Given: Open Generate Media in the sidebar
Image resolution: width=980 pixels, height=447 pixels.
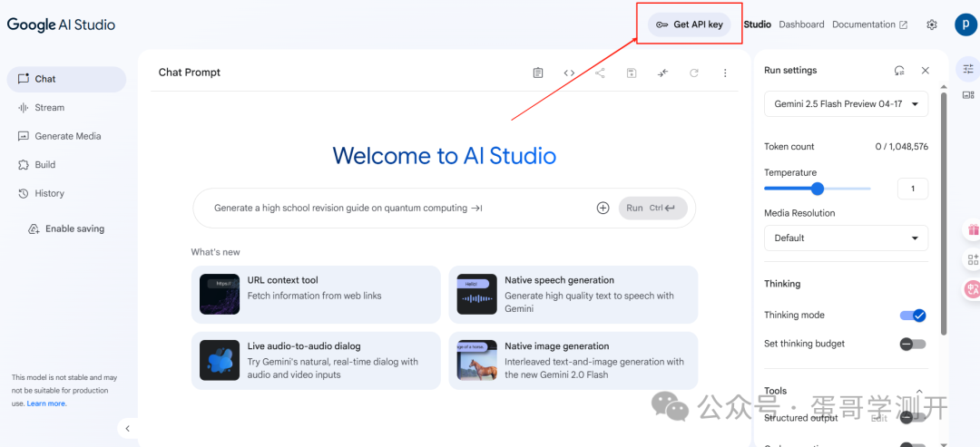Looking at the screenshot, I should [66, 136].
